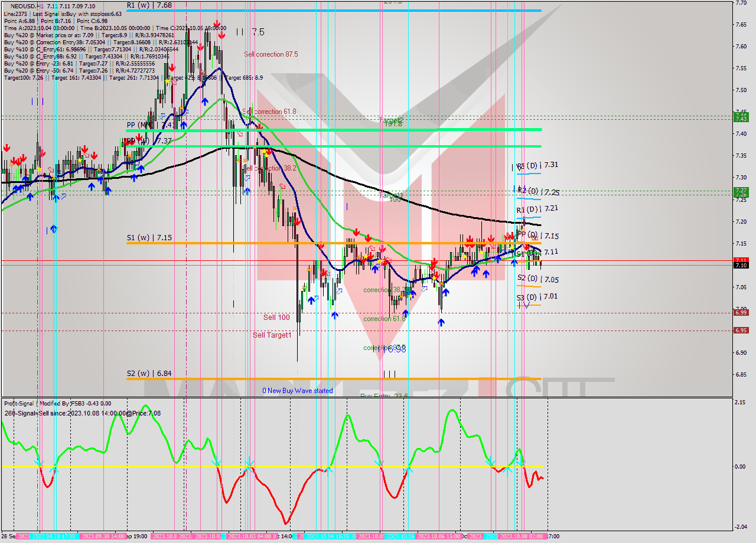Click the 'Point A:6.88' info text
Image resolution: width=756 pixels, height=543 pixels.
tap(19, 21)
